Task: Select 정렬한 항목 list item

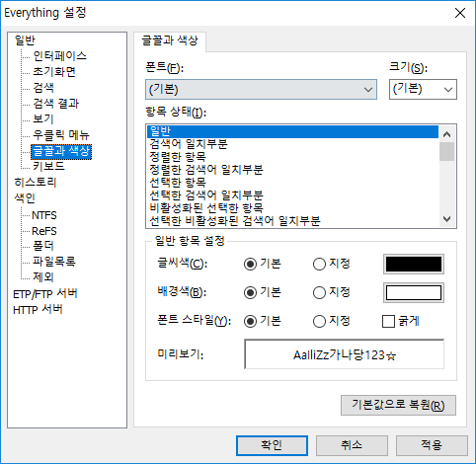Action: pyautogui.click(x=292, y=157)
